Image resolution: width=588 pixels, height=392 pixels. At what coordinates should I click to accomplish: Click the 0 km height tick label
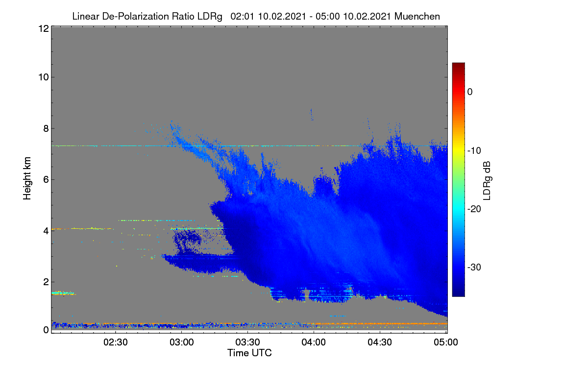pos(46,330)
